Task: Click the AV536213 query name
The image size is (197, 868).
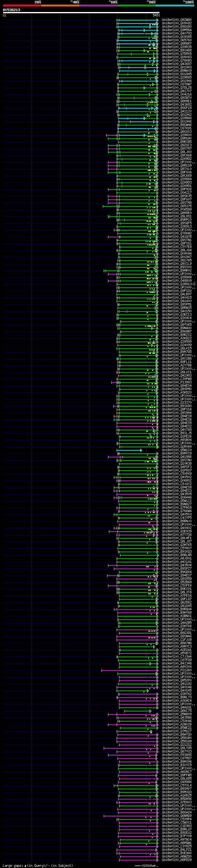Action: pos(11,10)
